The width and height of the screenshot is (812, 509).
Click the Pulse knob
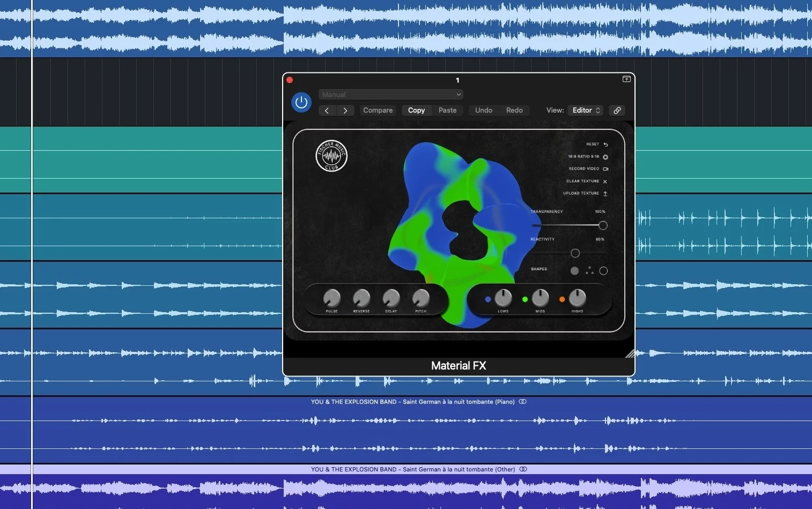click(332, 297)
